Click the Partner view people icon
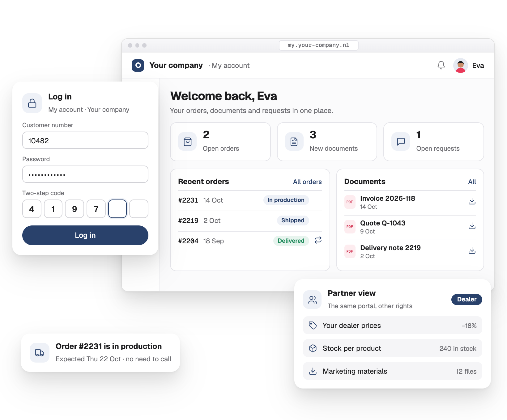 pyautogui.click(x=312, y=300)
